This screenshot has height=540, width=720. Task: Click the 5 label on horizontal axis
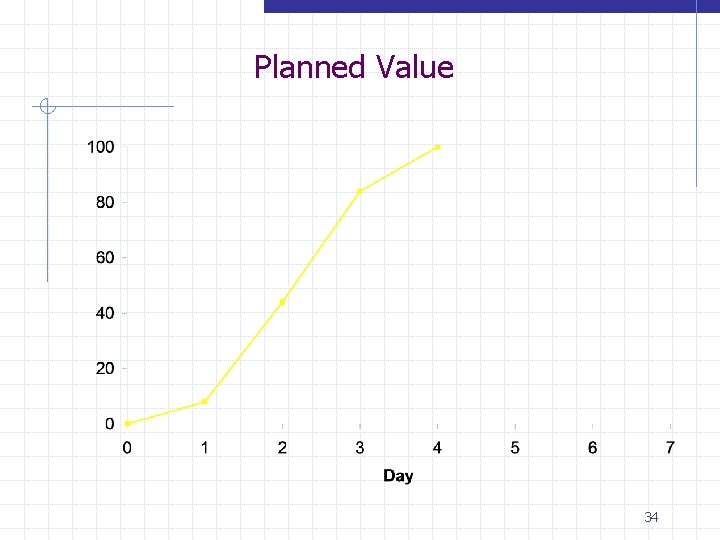point(515,447)
